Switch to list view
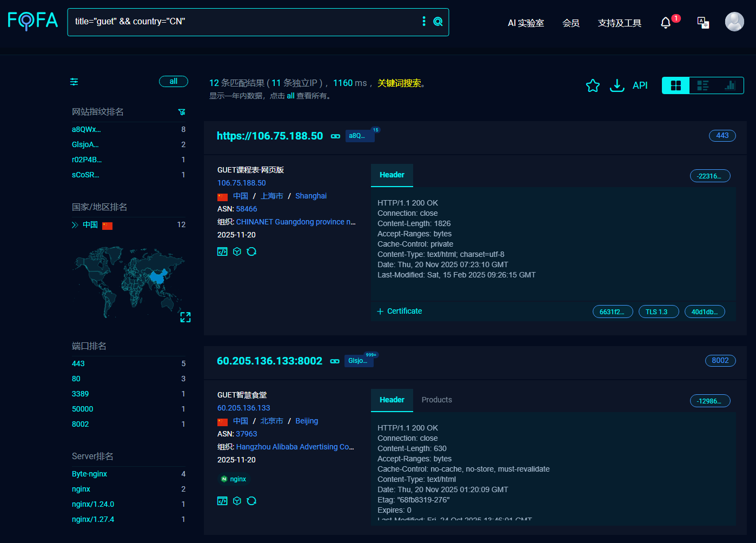Viewport: 756px width, 543px height. 703,85
